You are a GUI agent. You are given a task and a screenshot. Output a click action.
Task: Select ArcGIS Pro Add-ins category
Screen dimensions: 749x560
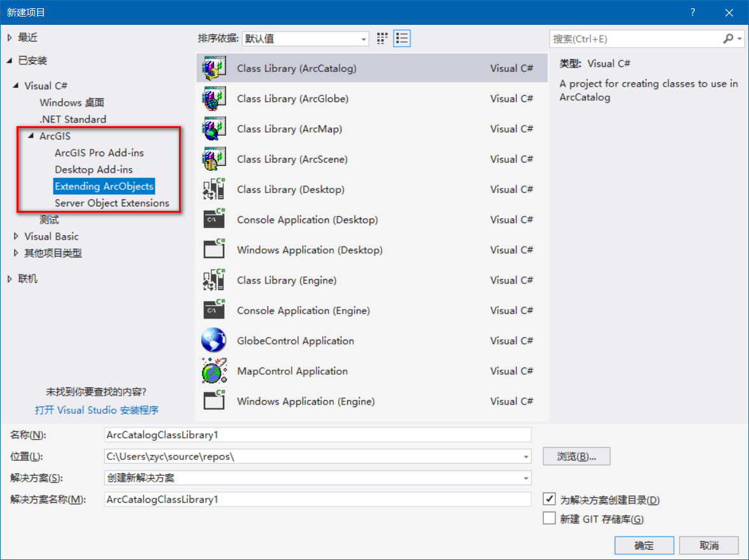(99, 153)
